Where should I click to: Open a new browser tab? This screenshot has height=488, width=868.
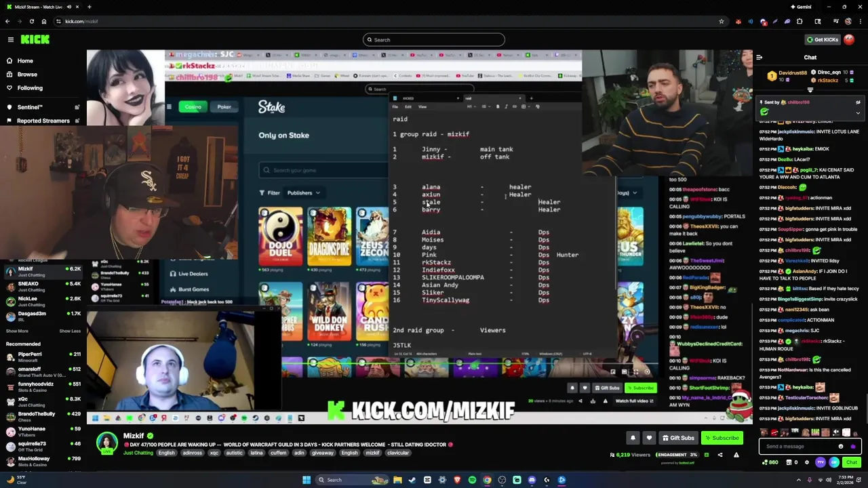89,7
